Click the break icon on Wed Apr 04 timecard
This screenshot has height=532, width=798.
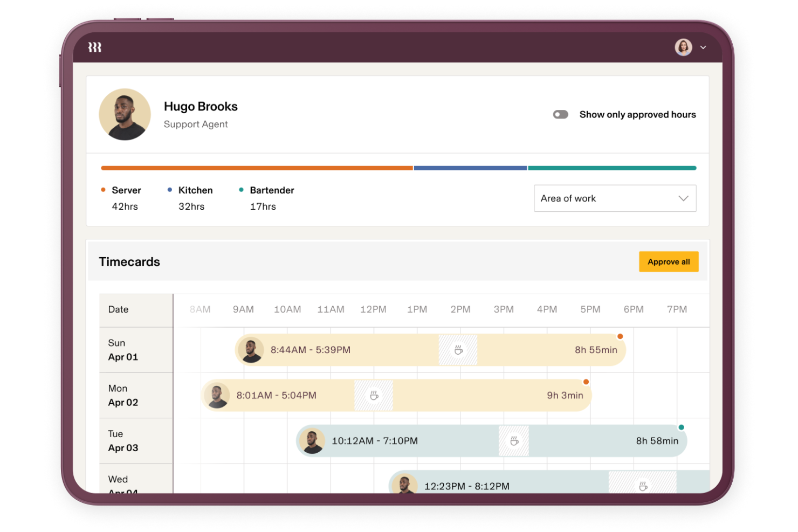click(x=643, y=486)
